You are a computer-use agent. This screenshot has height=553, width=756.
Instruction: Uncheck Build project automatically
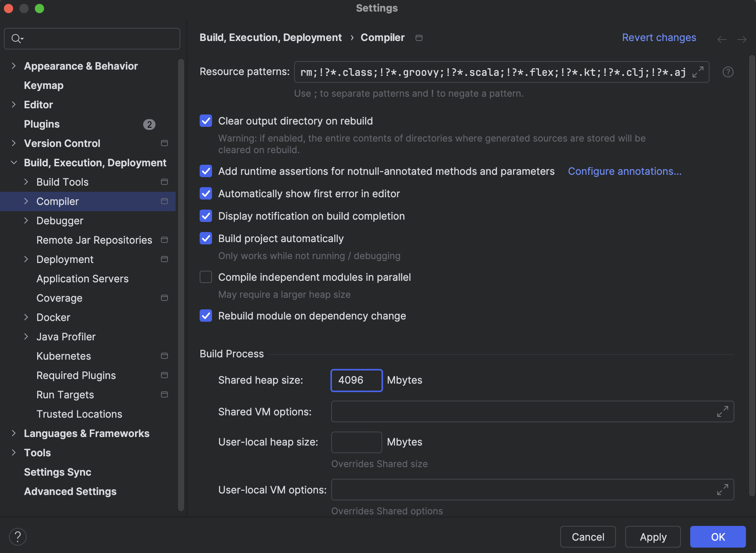pos(206,238)
